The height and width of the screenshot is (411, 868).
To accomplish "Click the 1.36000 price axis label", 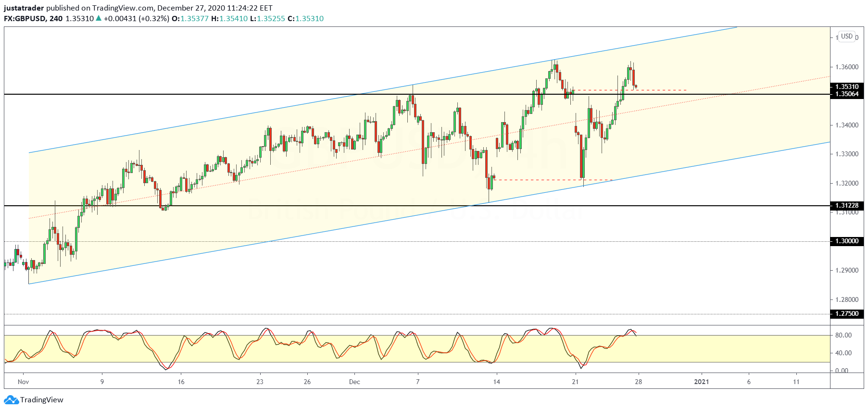I will (847, 67).
